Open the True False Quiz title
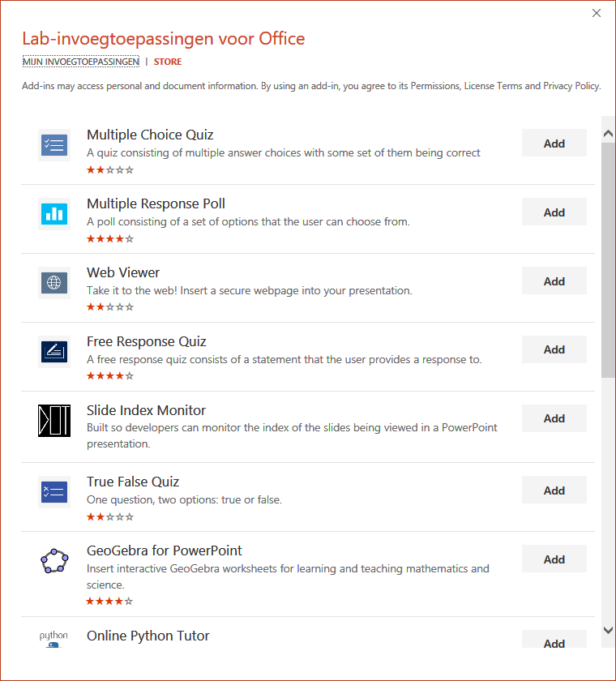The width and height of the screenshot is (616, 681). click(x=133, y=482)
